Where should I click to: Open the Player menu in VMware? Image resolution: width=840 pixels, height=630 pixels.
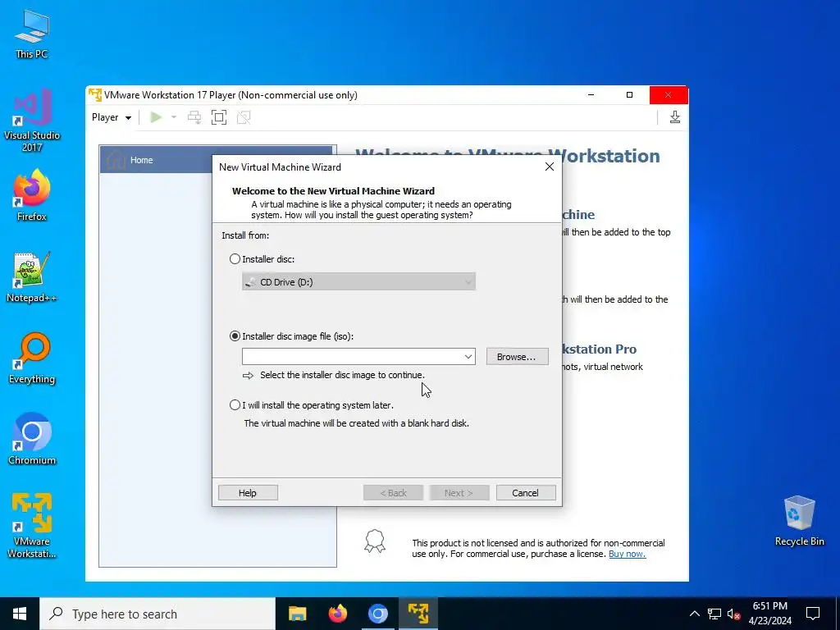(x=111, y=117)
